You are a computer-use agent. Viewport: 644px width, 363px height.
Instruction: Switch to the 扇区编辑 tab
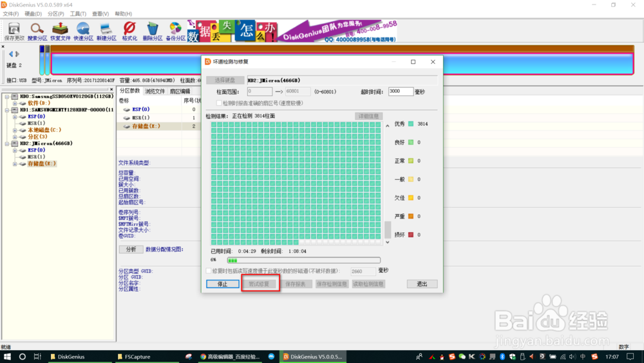pyautogui.click(x=180, y=92)
